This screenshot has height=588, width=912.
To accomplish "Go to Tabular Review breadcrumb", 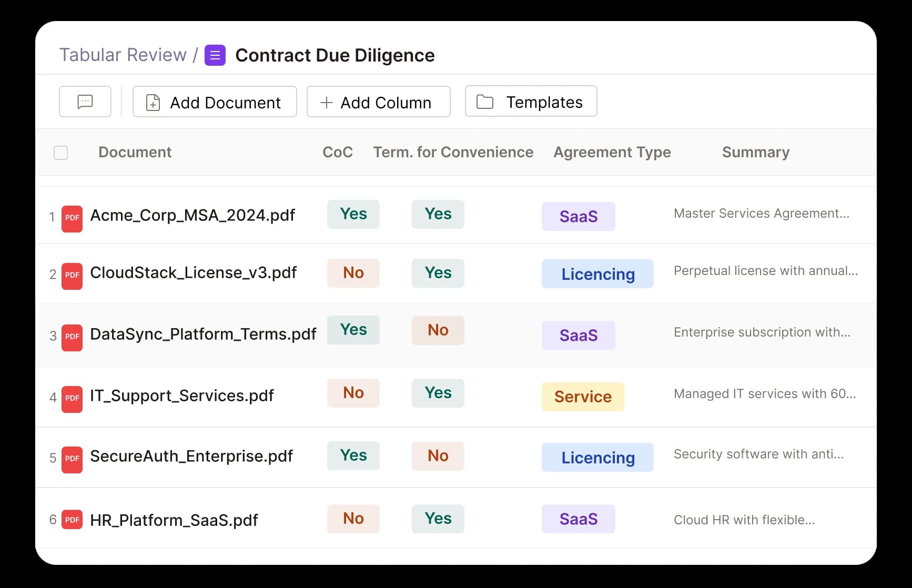I will point(123,55).
